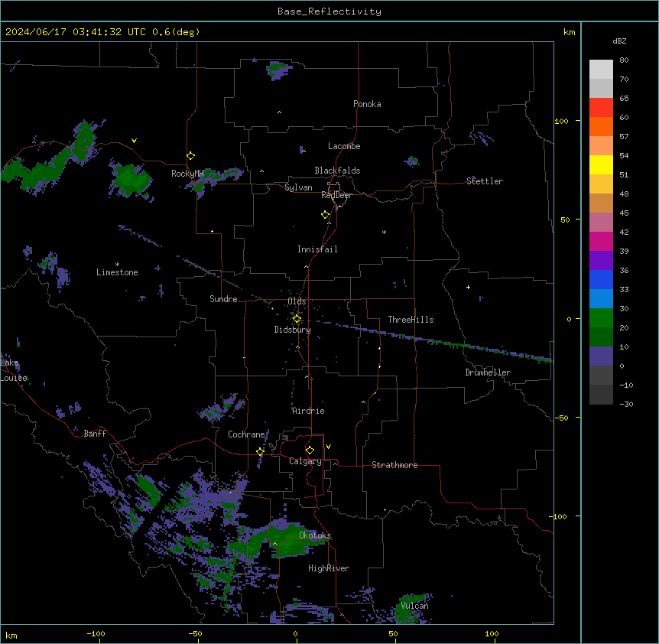Select the slate blue 0-10 dBZ legend swatch
The width and height of the screenshot is (659, 644).
click(601, 356)
